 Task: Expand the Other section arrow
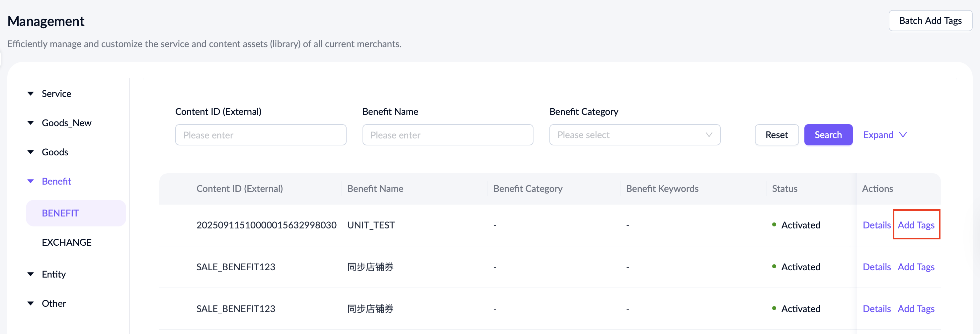(31, 303)
